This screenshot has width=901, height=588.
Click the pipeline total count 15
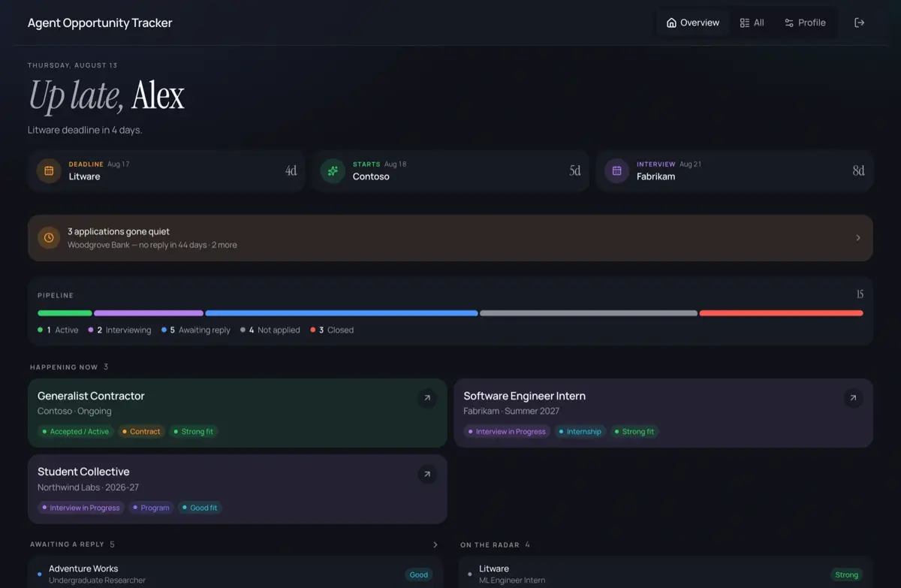(x=860, y=294)
